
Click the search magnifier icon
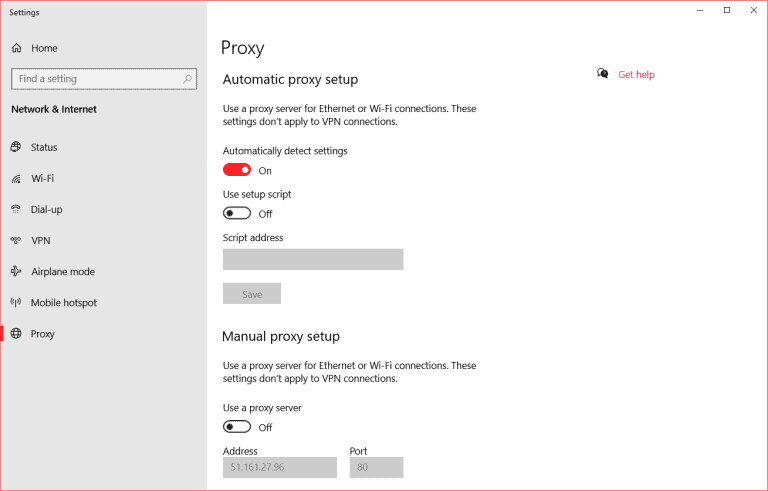pos(187,79)
